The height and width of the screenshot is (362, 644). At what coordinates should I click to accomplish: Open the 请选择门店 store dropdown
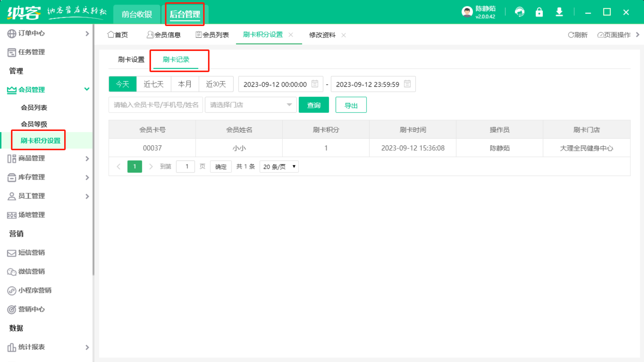point(251,105)
